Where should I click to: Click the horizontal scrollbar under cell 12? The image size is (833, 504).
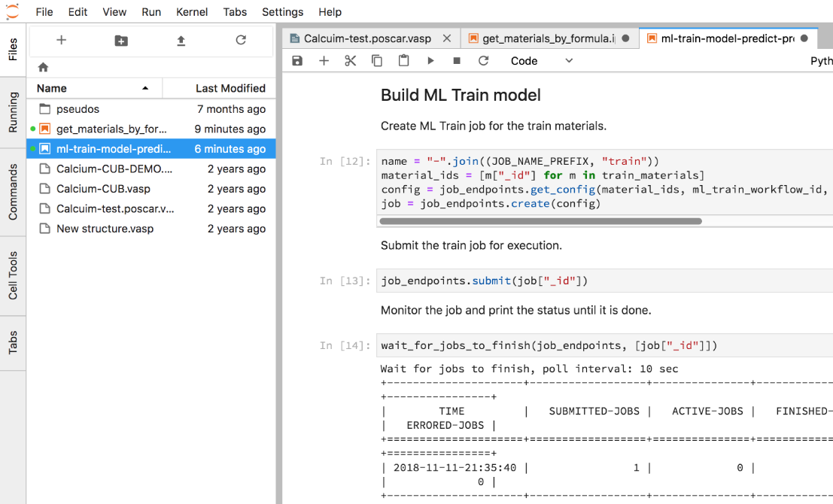pyautogui.click(x=541, y=221)
